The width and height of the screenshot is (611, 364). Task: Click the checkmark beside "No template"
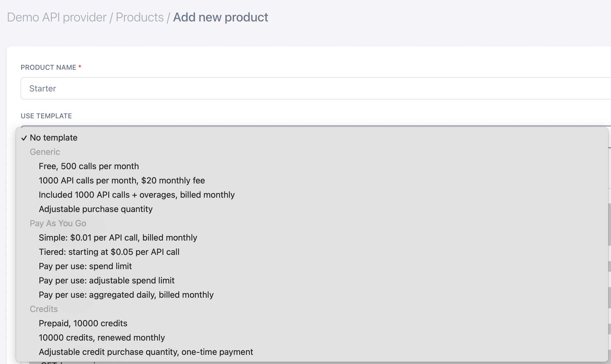[24, 138]
